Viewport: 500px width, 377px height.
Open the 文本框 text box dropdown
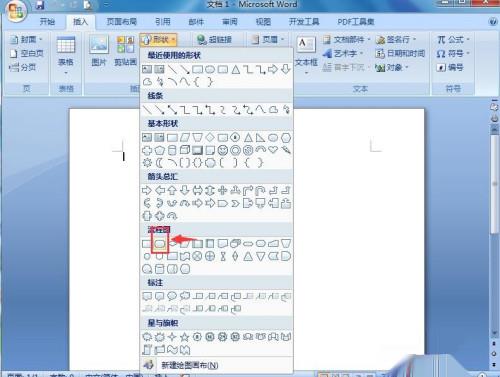[x=306, y=55]
